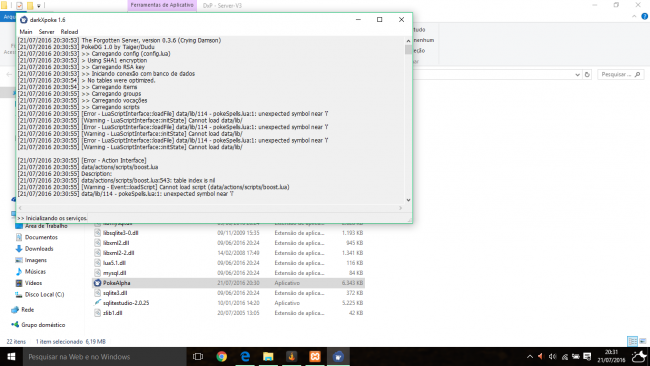Click the zlib1.dll file icon

point(97,313)
